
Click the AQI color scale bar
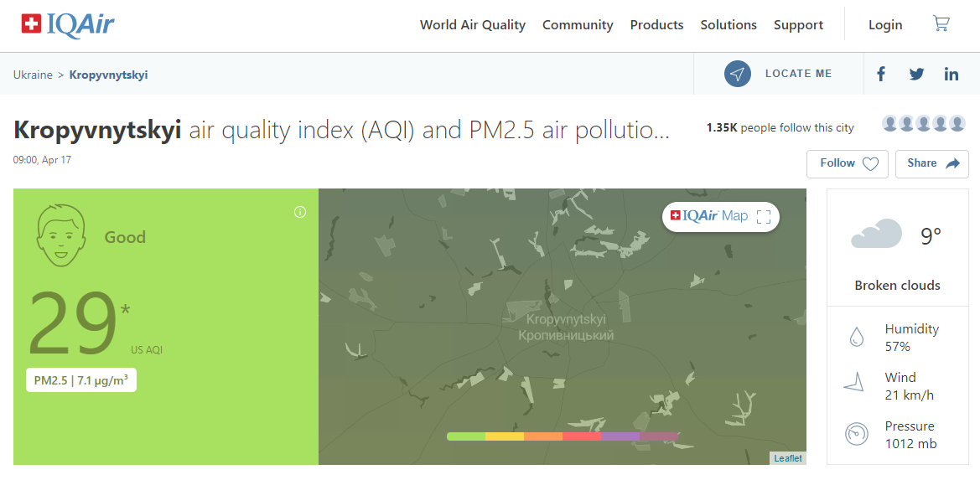[x=563, y=436]
